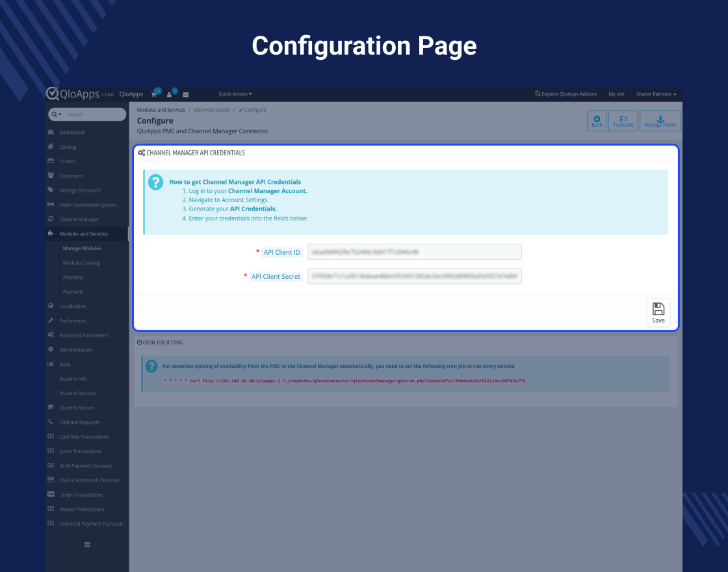The image size is (728, 572).
Task: Click the Advanced Parameters gears icon
Action: click(51, 335)
